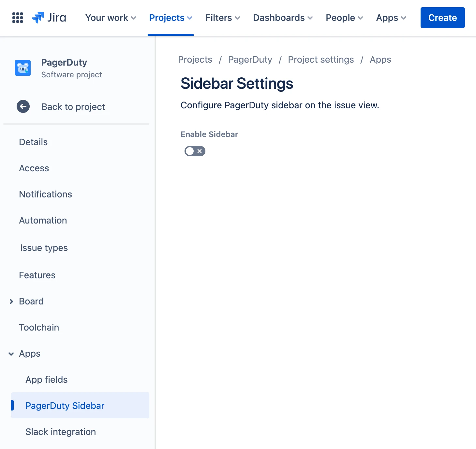Open the app switcher grid icon
The width and height of the screenshot is (476, 449).
18,18
